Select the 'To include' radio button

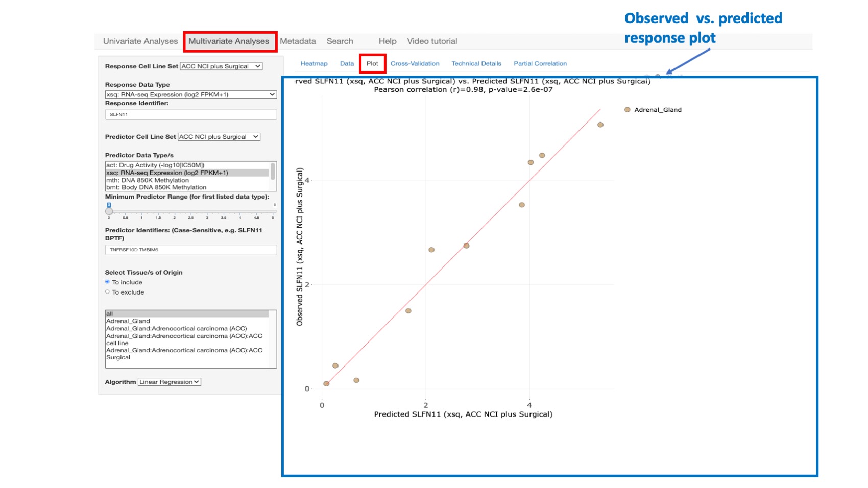108,282
